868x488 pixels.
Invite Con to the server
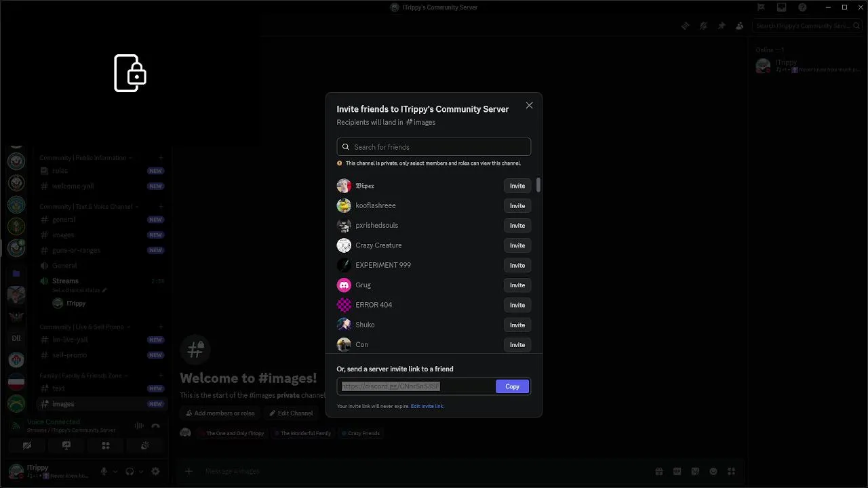517,344
